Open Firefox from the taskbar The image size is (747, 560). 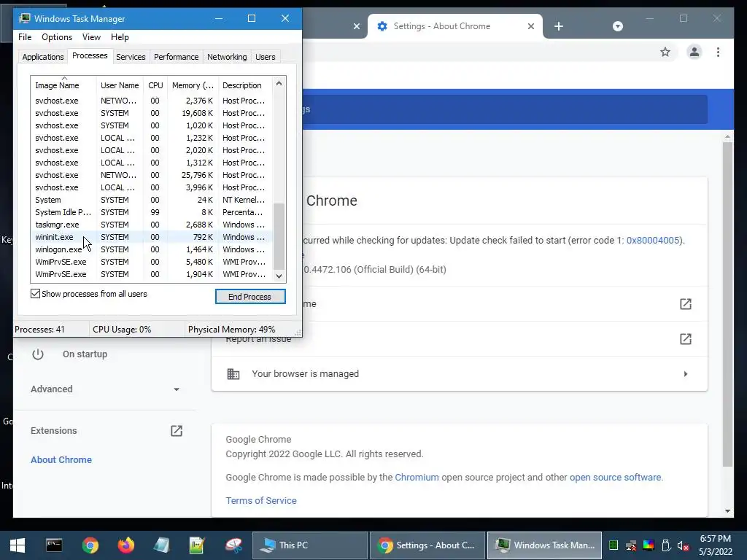click(125, 545)
